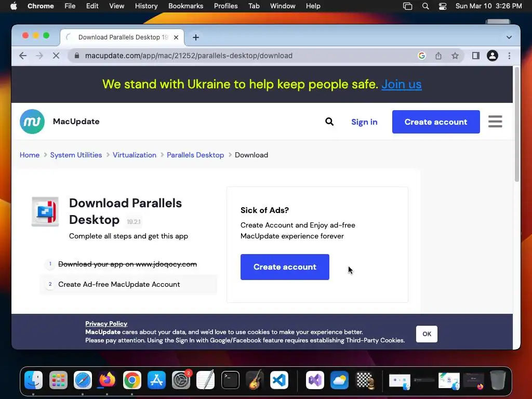The height and width of the screenshot is (399, 532).
Task: Click the struck-through Download your app step
Action: (128, 264)
